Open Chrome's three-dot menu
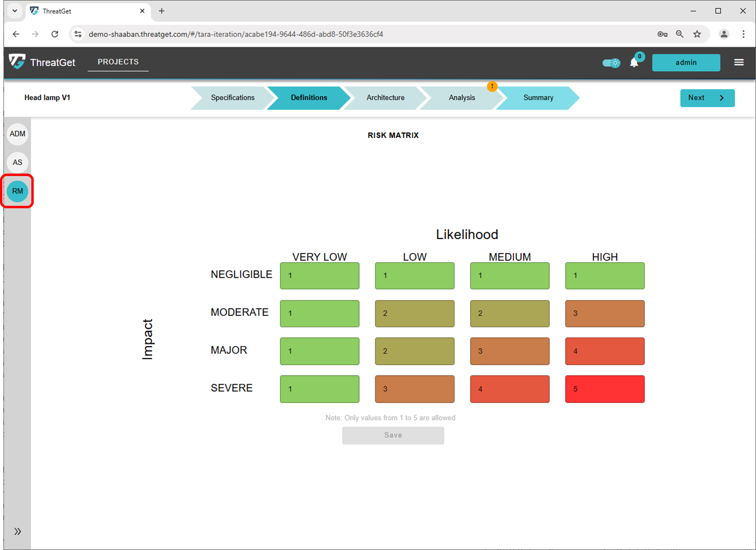The width and height of the screenshot is (756, 550). tap(744, 34)
